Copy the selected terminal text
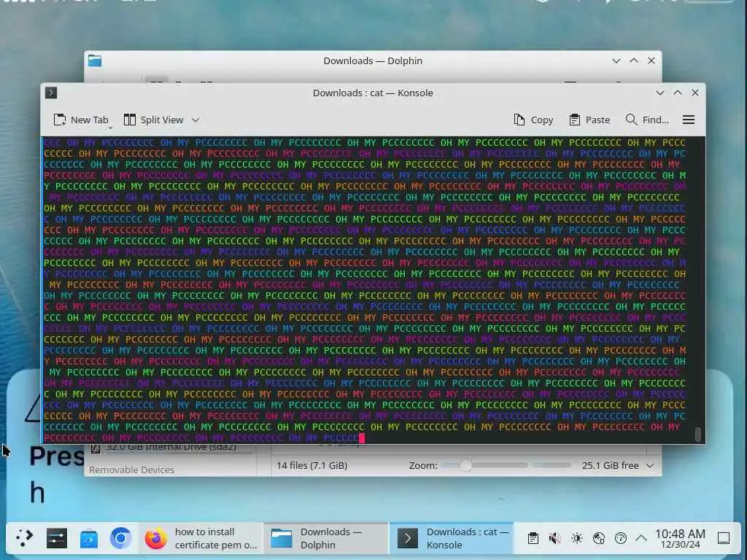The width and height of the screenshot is (747, 560). 533,120
